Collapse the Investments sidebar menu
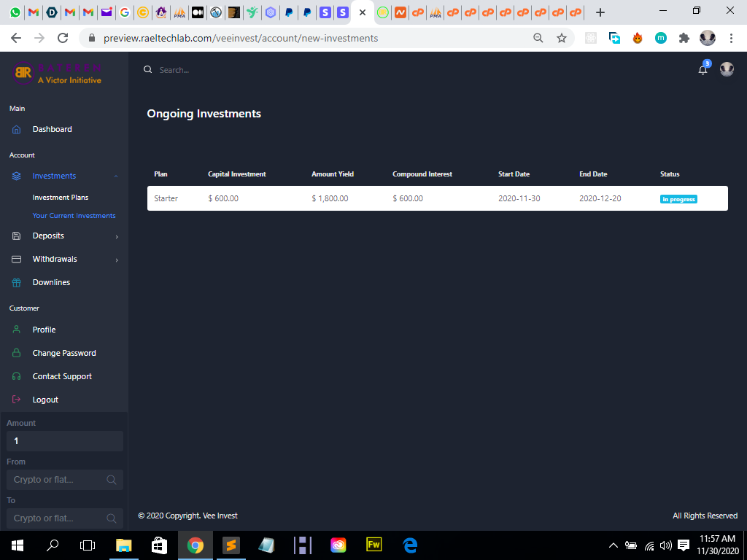The height and width of the screenshot is (560, 747). click(x=64, y=176)
